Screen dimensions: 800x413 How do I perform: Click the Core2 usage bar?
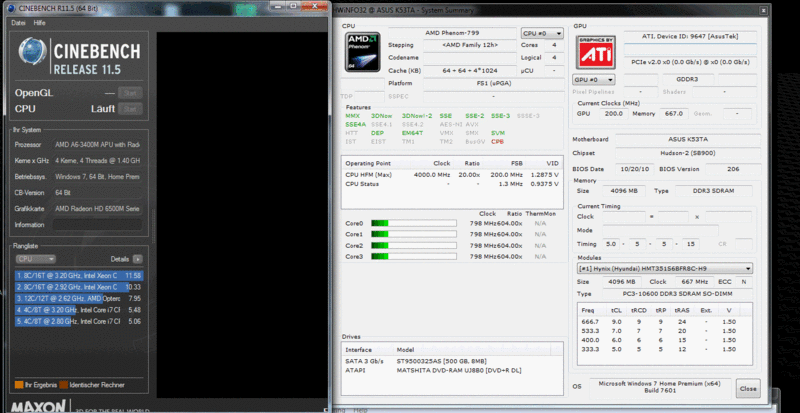(x=414, y=246)
